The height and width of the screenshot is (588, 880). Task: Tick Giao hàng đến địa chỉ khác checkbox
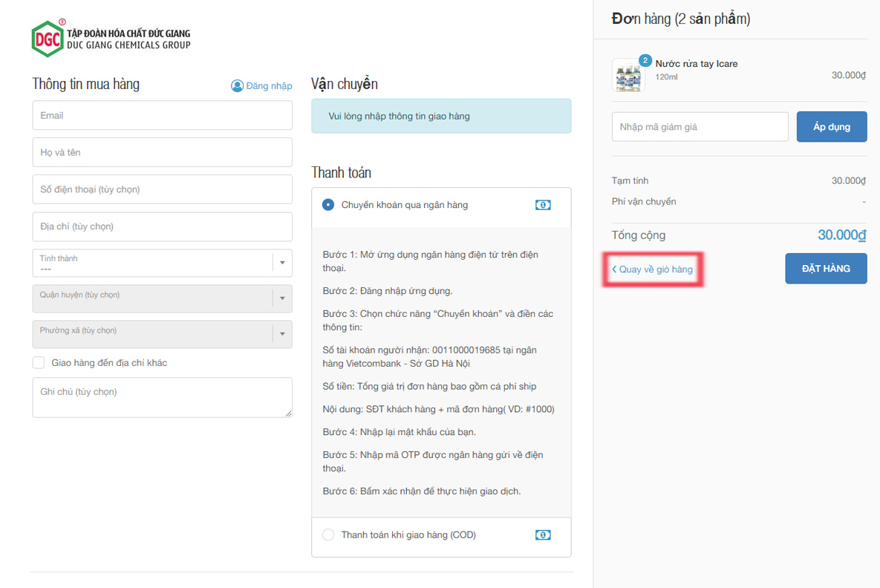[x=39, y=363]
